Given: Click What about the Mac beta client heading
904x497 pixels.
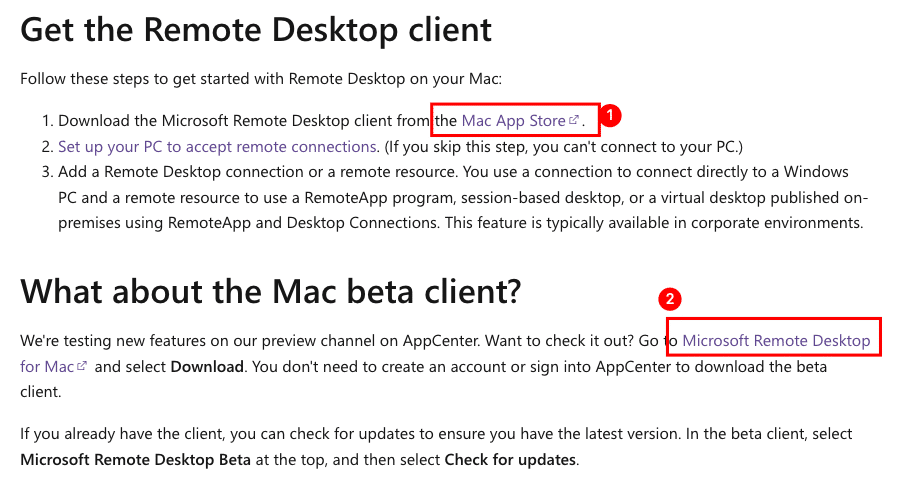Looking at the screenshot, I should tap(270, 291).
